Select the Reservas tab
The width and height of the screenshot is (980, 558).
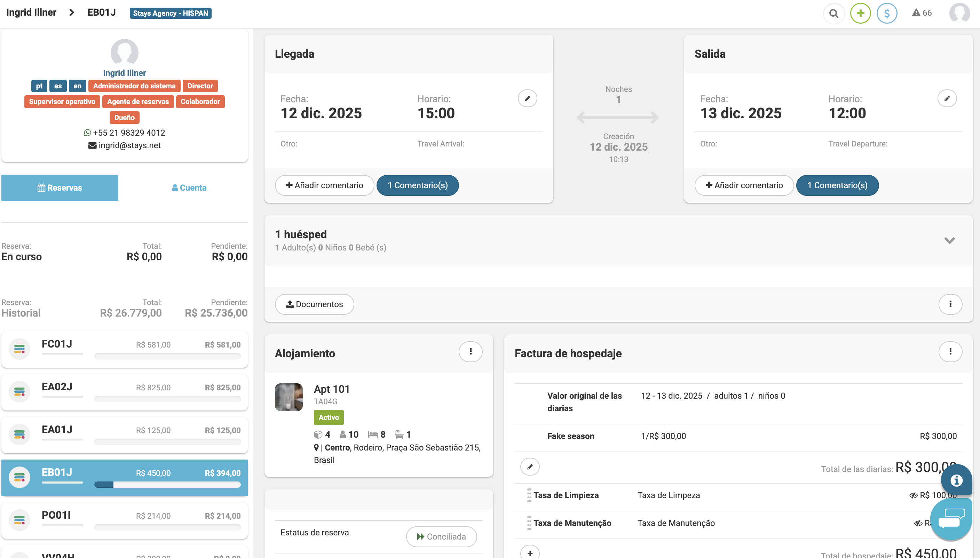[x=60, y=188]
